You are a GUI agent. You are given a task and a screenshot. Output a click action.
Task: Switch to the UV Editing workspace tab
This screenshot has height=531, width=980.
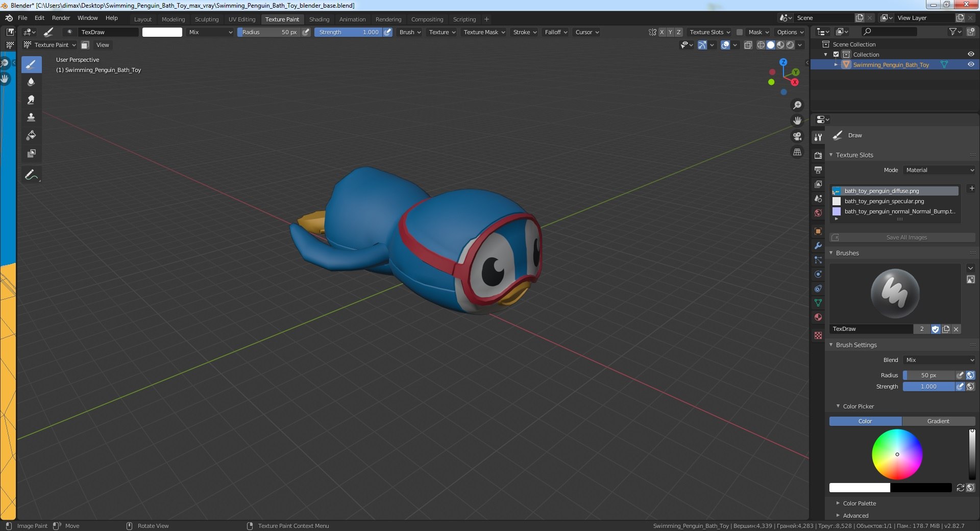coord(242,19)
